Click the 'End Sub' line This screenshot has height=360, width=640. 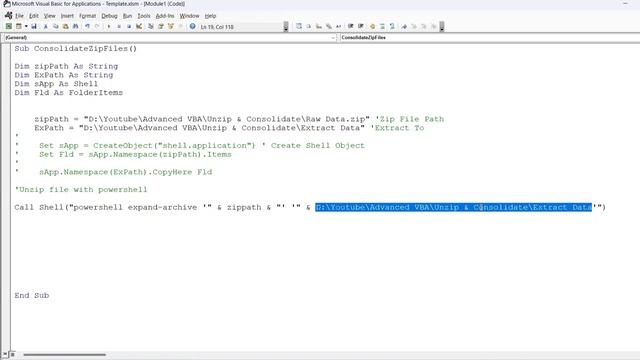31,296
